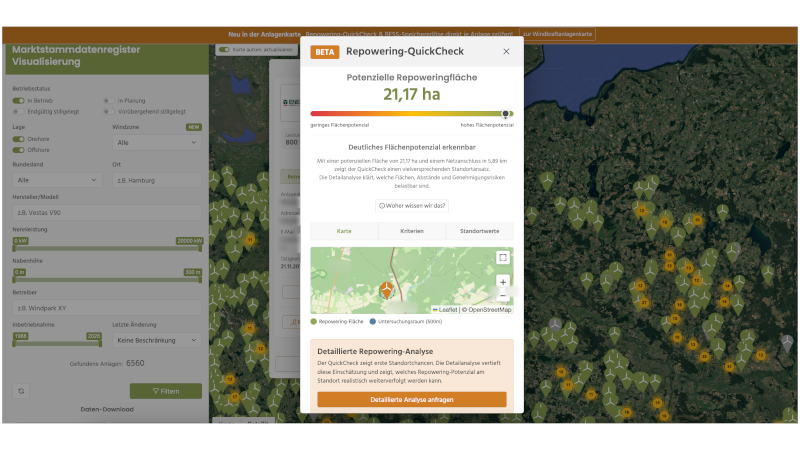The width and height of the screenshot is (800, 450).
Task: Open the Windzone dropdown
Action: 157,143
